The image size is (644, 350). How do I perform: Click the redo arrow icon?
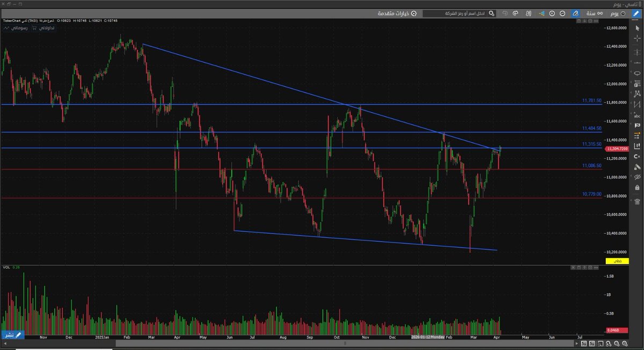pos(515,13)
